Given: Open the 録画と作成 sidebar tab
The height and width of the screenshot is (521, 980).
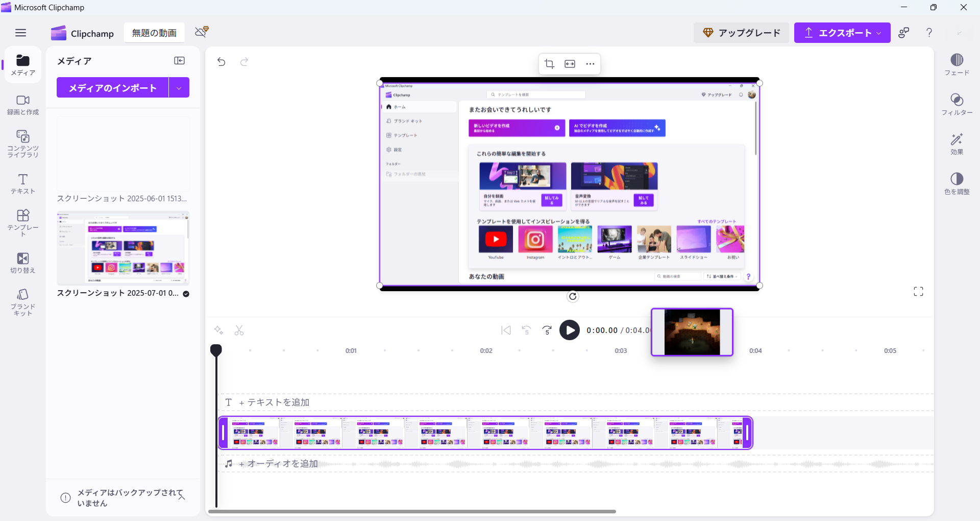Looking at the screenshot, I should coord(23,105).
